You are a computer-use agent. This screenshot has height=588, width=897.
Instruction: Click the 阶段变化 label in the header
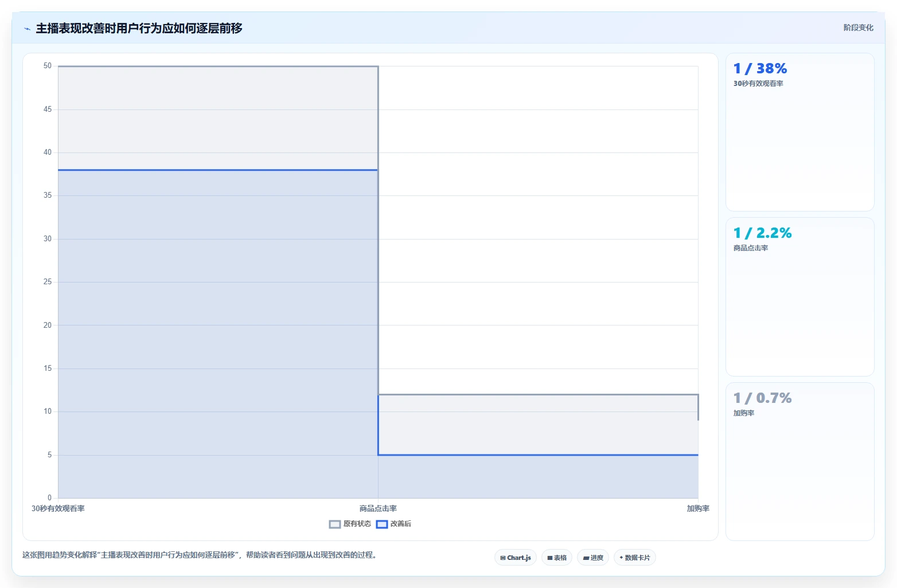(x=858, y=28)
